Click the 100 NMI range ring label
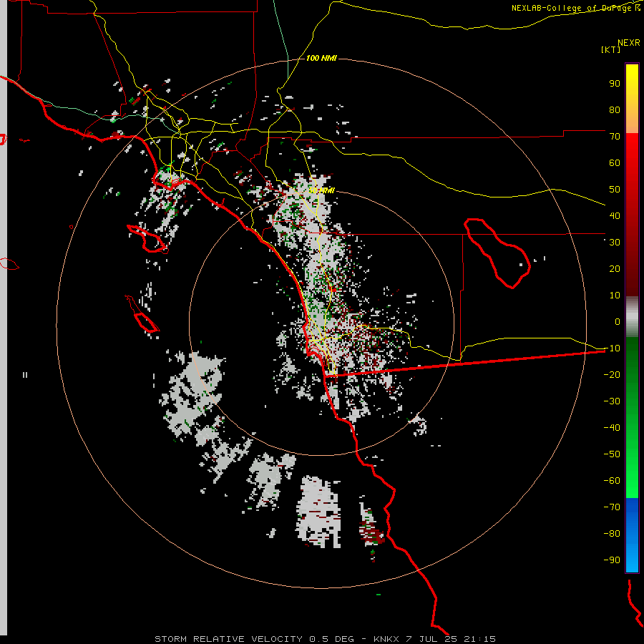 point(321,59)
